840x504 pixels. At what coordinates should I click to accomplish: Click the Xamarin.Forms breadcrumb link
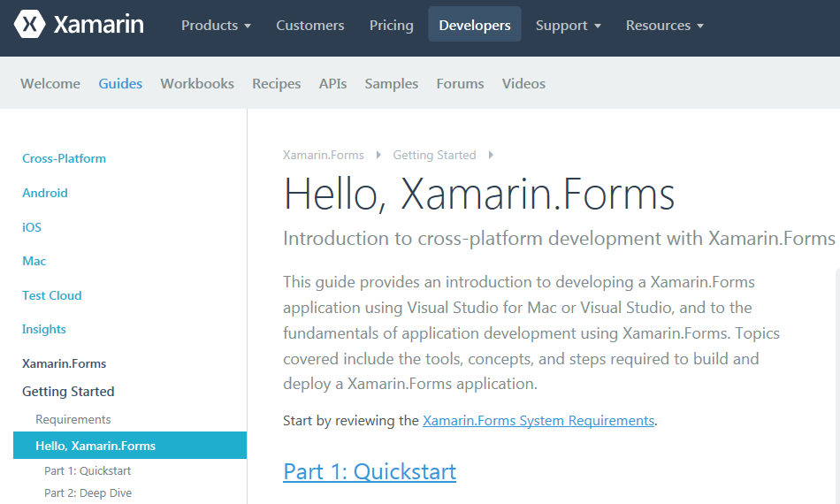[x=323, y=155]
